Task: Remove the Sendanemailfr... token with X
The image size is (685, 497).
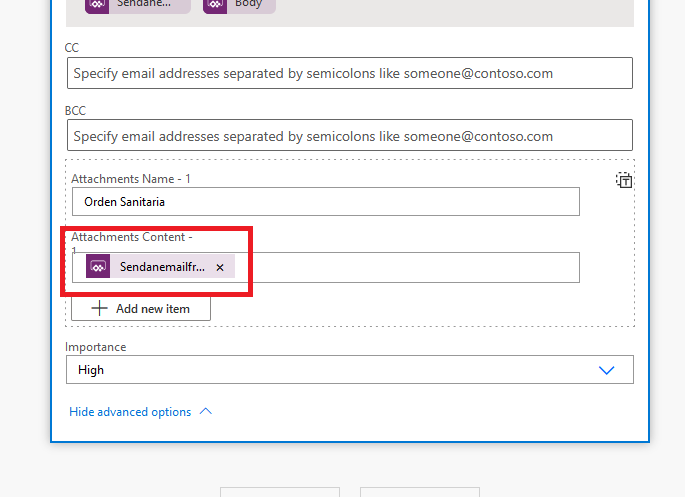Action: (x=220, y=267)
